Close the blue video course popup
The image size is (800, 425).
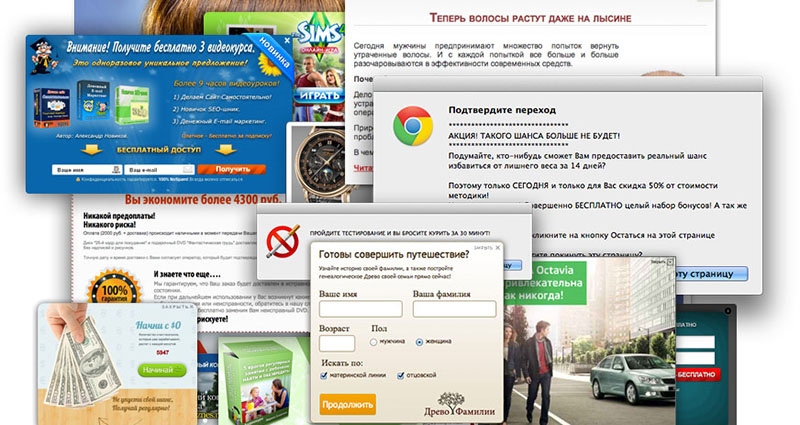pyautogui.click(x=287, y=40)
